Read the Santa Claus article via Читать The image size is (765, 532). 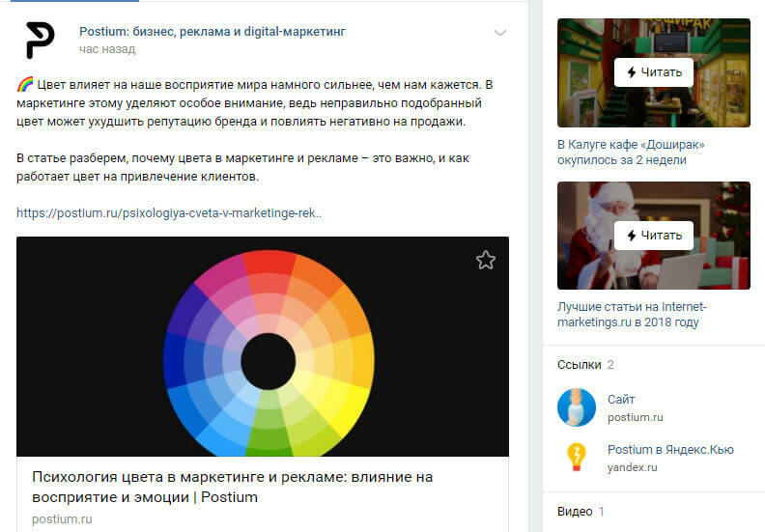(x=654, y=236)
